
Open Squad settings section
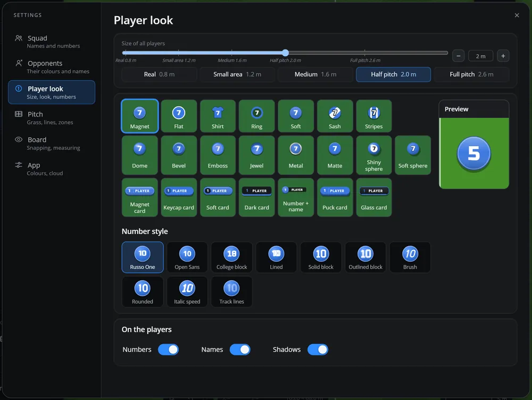(52, 41)
